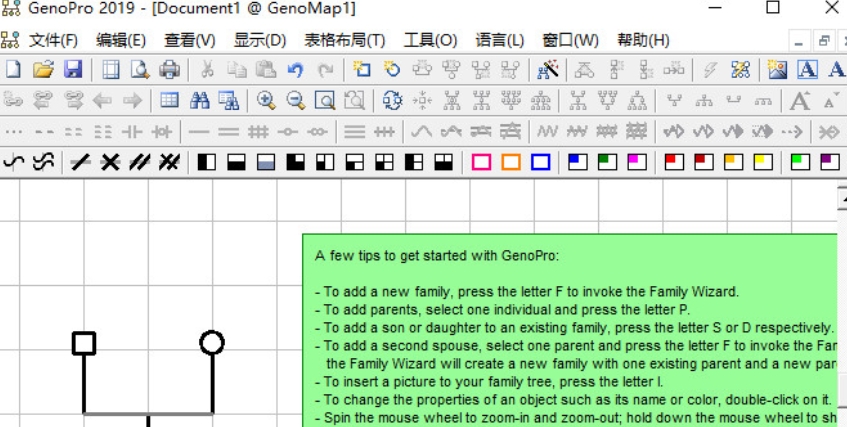Save the document with the floppy icon

coord(73,69)
